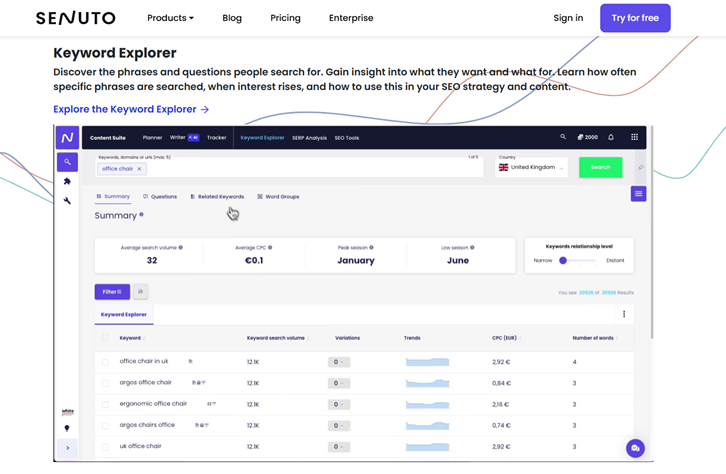Expand the sidebar with the chevron arrow
726x474 pixels.
click(x=68, y=448)
